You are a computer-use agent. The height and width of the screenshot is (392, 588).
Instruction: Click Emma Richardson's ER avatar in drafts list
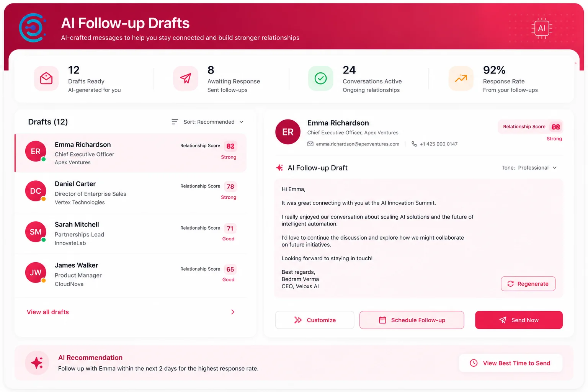(36, 151)
